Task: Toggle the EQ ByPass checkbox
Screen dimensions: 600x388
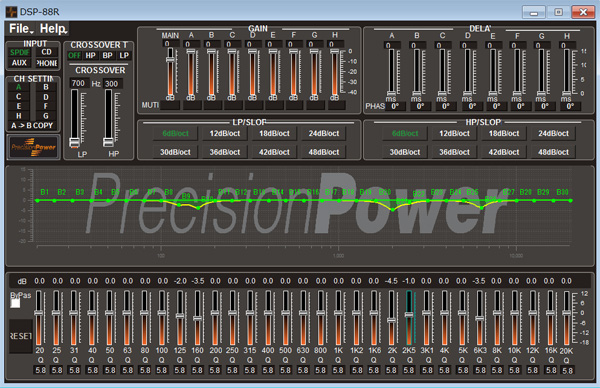Action: pos(15,303)
